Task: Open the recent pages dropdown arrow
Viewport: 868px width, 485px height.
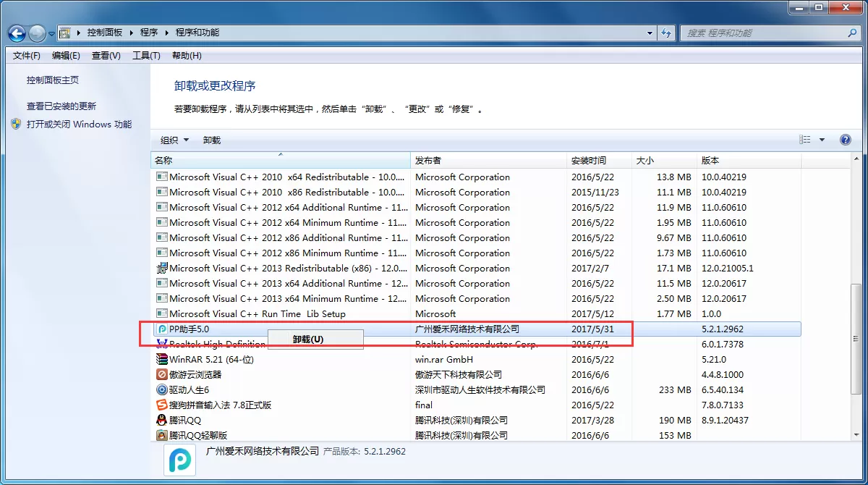Action: click(x=51, y=33)
